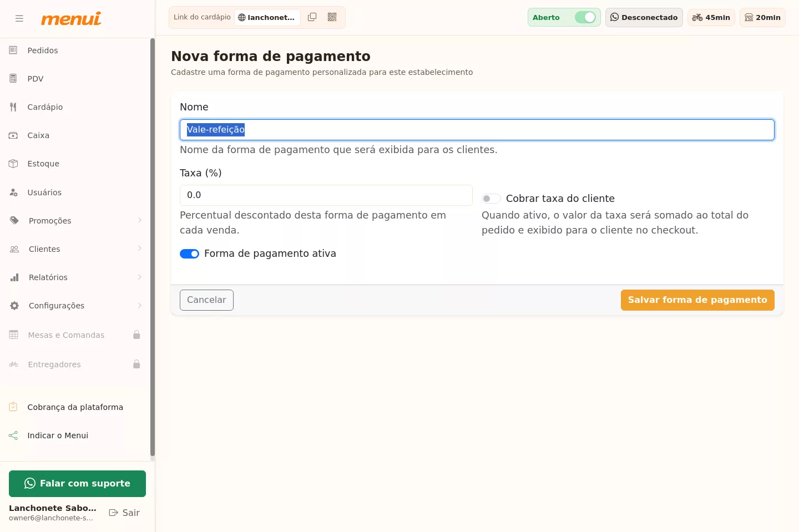Click the globe icon in cardápio link
The image size is (799, 532).
(x=242, y=18)
